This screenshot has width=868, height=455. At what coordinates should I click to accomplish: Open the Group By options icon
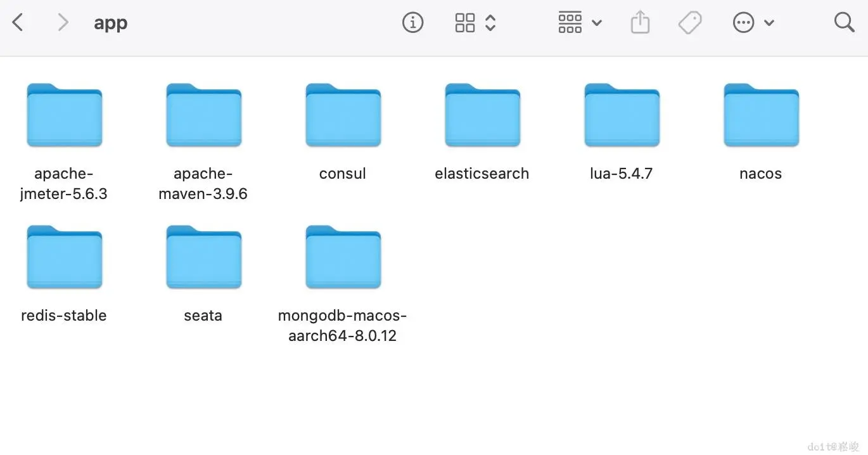(570, 23)
